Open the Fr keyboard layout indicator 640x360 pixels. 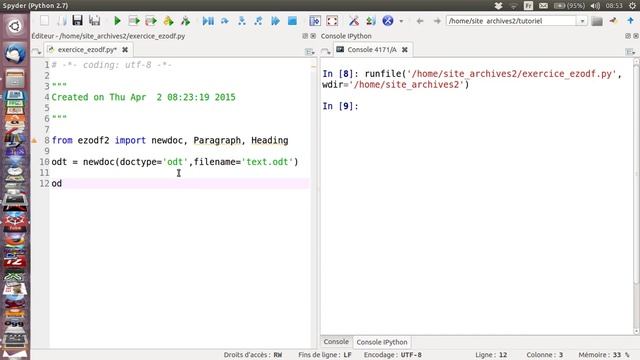click(x=528, y=5)
